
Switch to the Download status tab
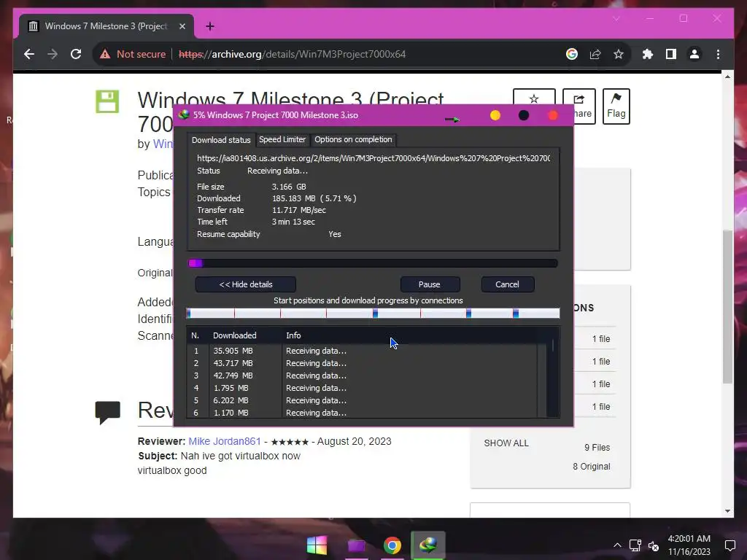(221, 140)
